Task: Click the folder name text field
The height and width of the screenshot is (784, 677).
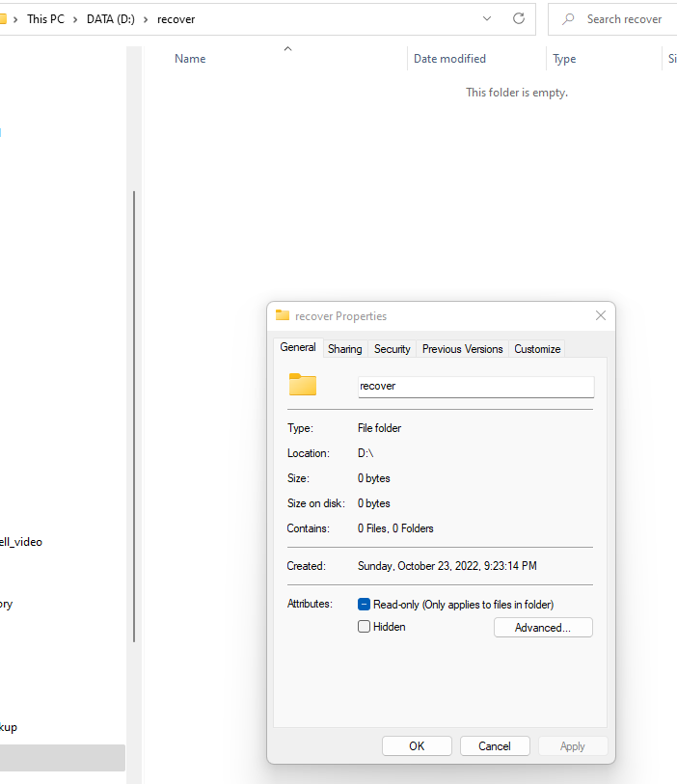Action: tap(475, 386)
